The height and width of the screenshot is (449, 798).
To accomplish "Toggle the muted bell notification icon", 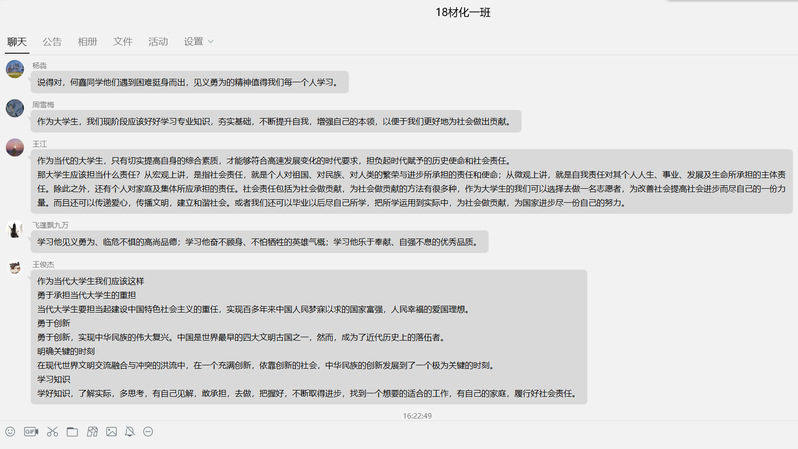I will click(129, 431).
